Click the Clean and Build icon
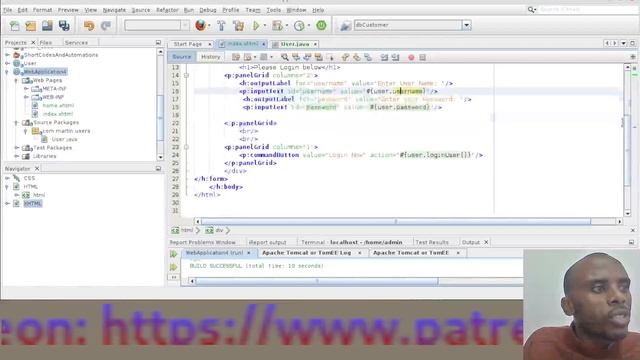Image resolution: width=640 pixels, height=360 pixels. pyautogui.click(x=238, y=26)
